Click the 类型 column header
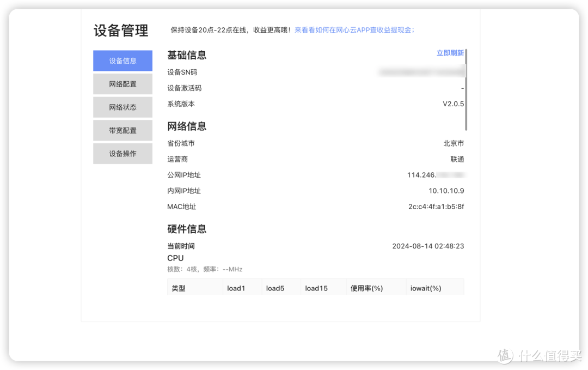This screenshot has width=588, height=370. 179,288
